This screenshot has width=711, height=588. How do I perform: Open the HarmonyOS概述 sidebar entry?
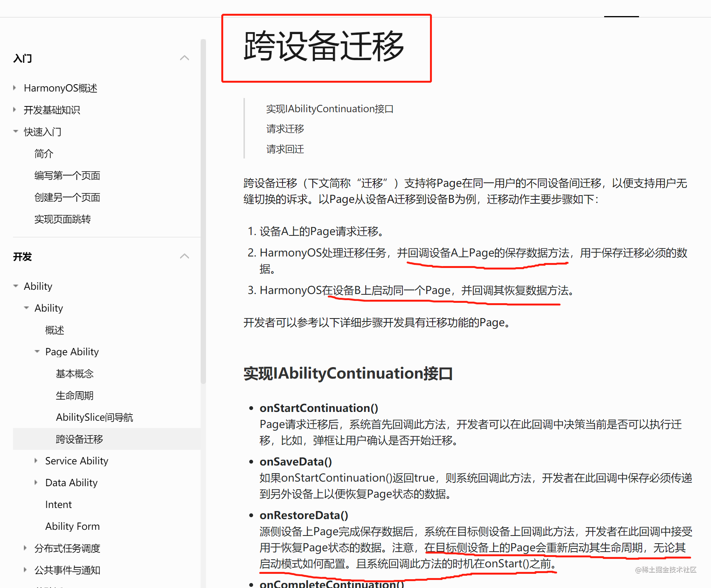click(60, 88)
